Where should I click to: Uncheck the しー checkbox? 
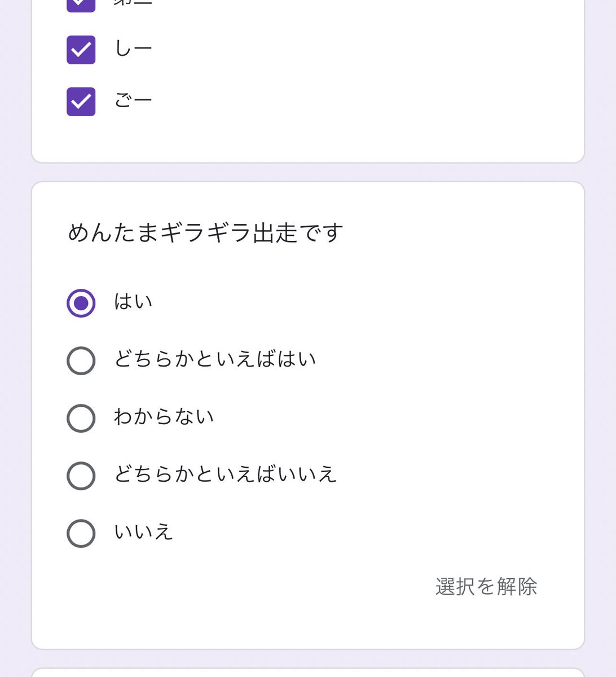(81, 50)
